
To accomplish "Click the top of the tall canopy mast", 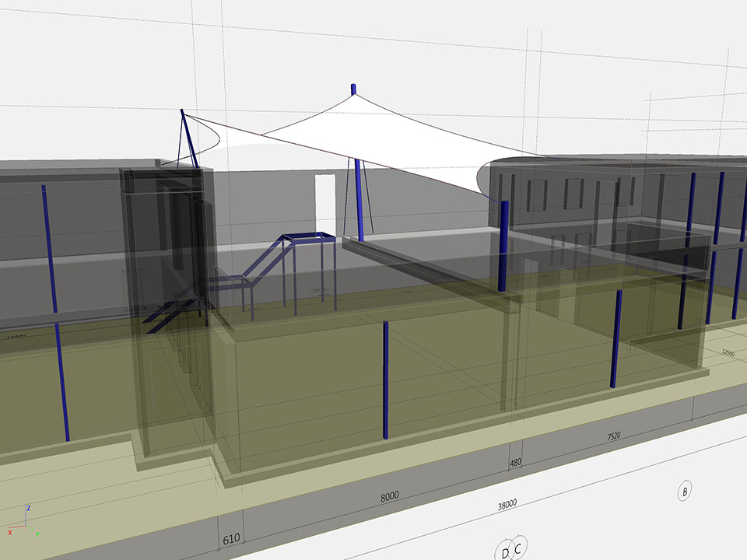I will tap(353, 89).
